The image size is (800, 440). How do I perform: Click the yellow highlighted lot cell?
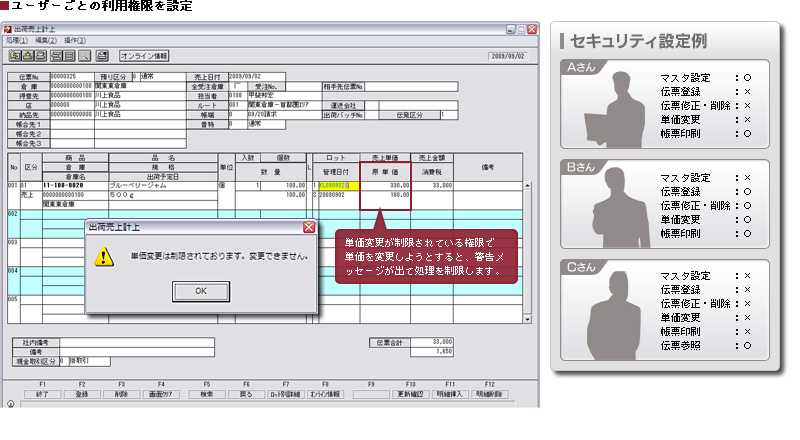338,186
